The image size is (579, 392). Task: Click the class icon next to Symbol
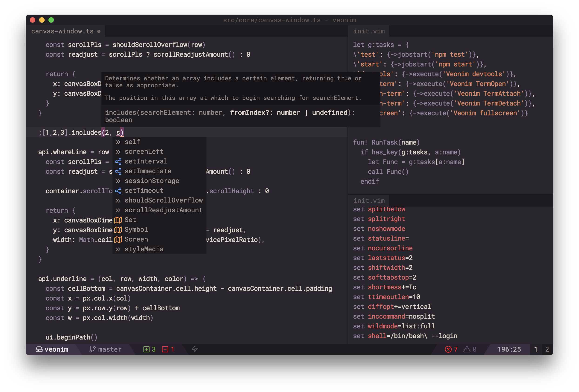click(x=118, y=230)
